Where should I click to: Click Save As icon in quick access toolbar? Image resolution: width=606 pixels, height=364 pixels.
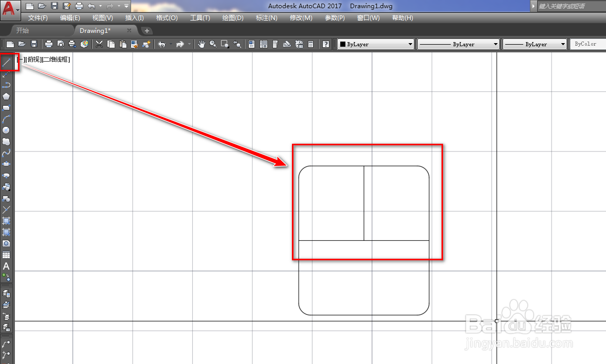point(67,6)
